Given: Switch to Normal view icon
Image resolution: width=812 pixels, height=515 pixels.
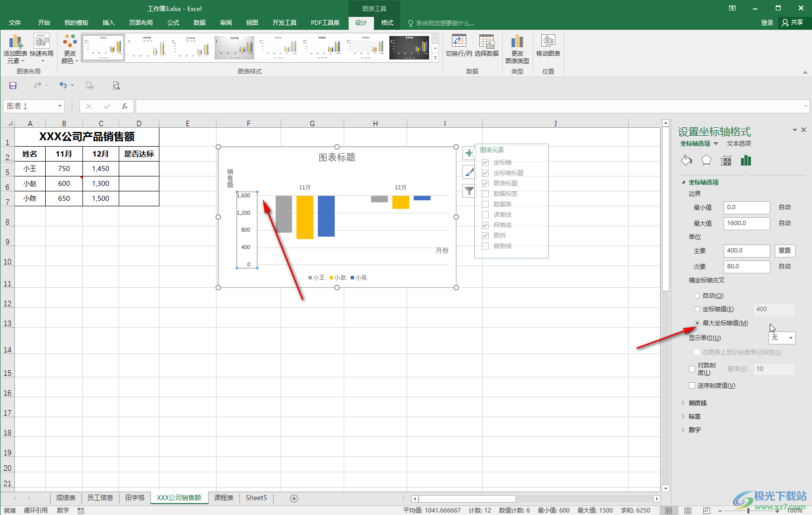Looking at the screenshot, I should (669, 511).
